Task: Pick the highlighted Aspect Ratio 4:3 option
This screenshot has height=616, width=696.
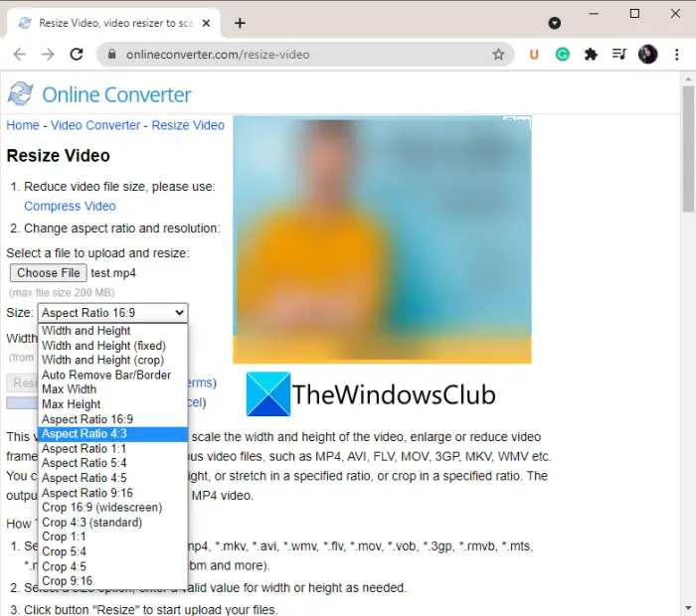Action: tap(112, 434)
